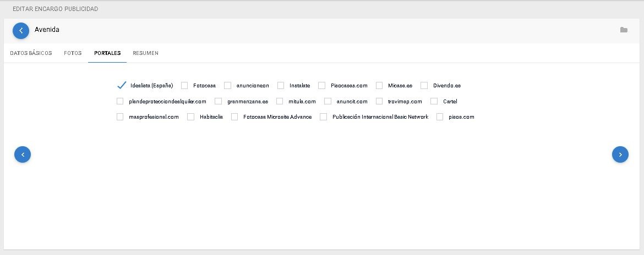
Task: Open the folder icon at top right
Action: click(624, 30)
